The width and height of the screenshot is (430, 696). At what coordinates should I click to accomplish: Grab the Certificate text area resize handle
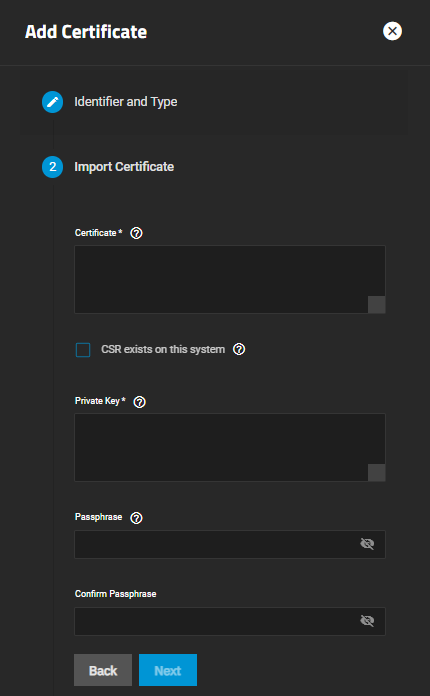[x=376, y=304]
